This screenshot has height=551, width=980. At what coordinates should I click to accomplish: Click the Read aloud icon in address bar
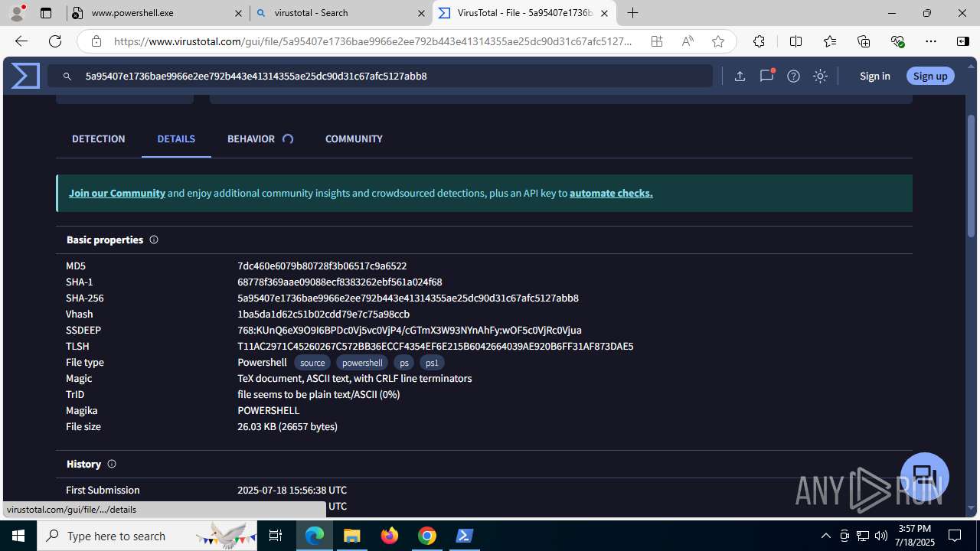[688, 41]
